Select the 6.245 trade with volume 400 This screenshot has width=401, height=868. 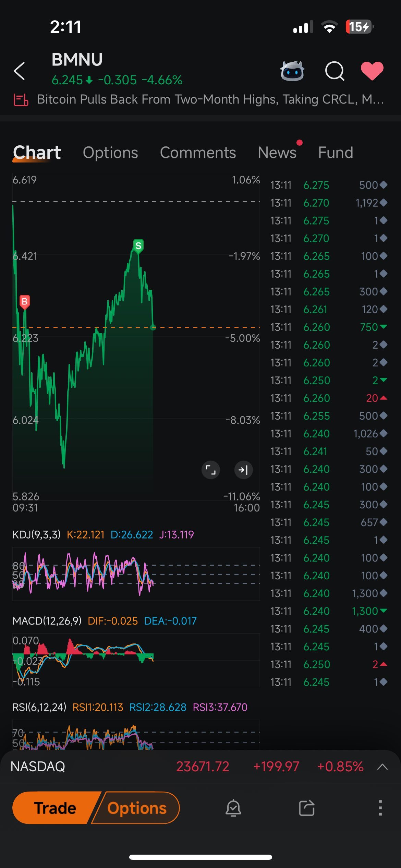(329, 629)
